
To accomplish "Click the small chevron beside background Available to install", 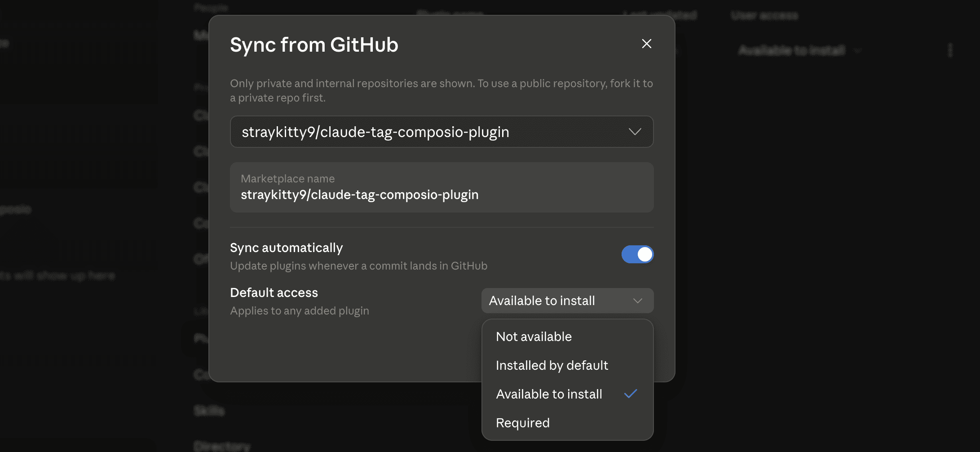I will point(858,51).
